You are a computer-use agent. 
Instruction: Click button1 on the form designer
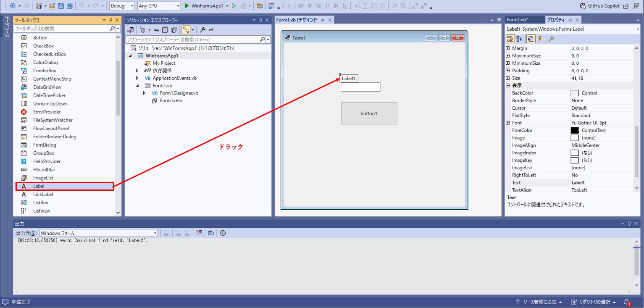click(x=369, y=113)
